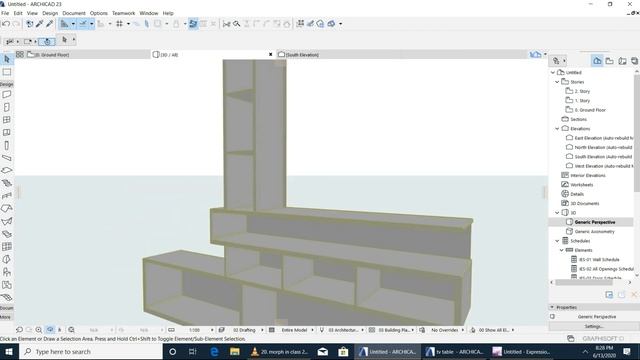The width and height of the screenshot is (640, 360).
Task: Open the File menu
Action: [5, 13]
